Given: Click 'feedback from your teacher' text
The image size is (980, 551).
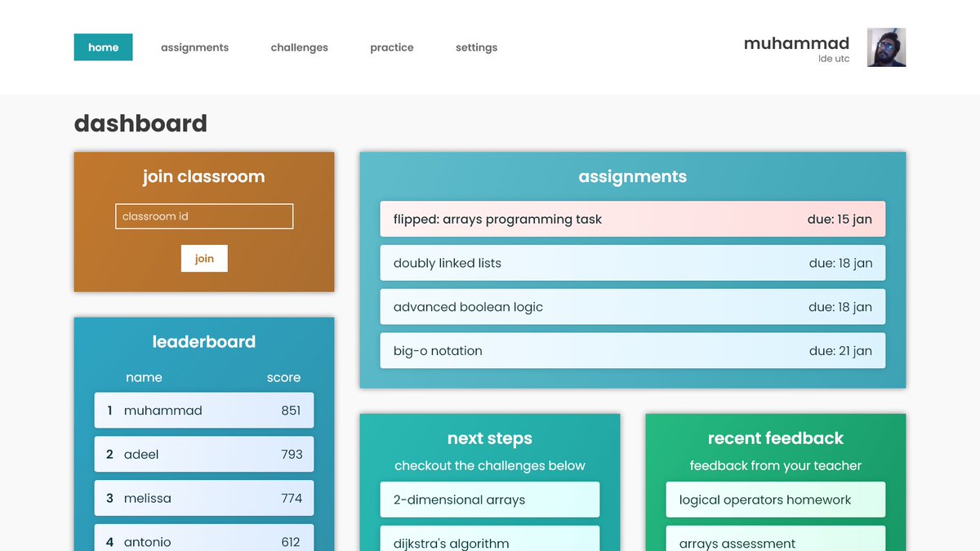Looking at the screenshot, I should (x=776, y=466).
